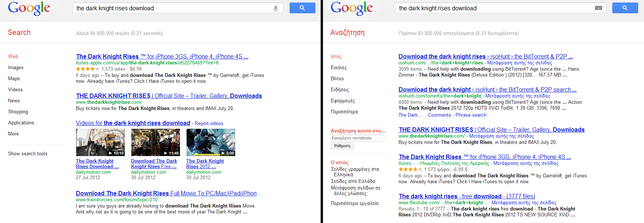Translate the itunes result page on Greek page
The width and height of the screenshot is (644, 223).
(x=526, y=163)
